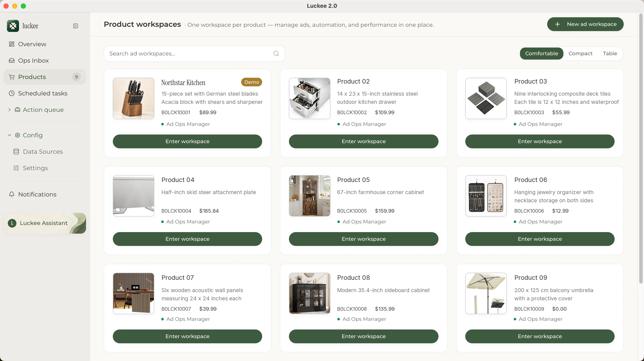This screenshot has width=644, height=361.
Task: Click the search magnifier icon
Action: 276,54
